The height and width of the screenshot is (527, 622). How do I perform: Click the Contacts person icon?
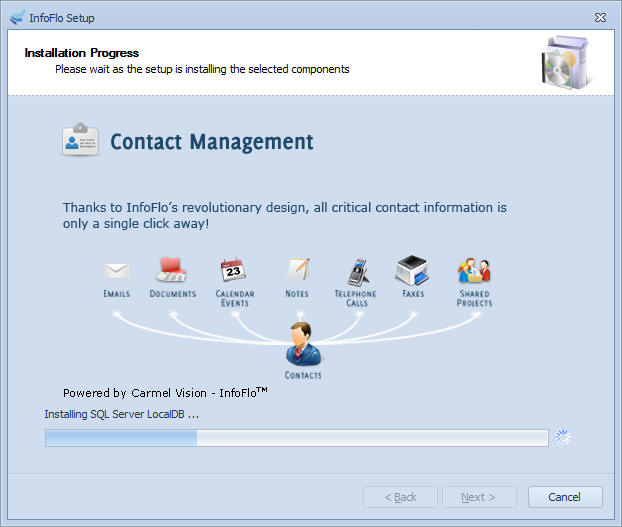[302, 344]
